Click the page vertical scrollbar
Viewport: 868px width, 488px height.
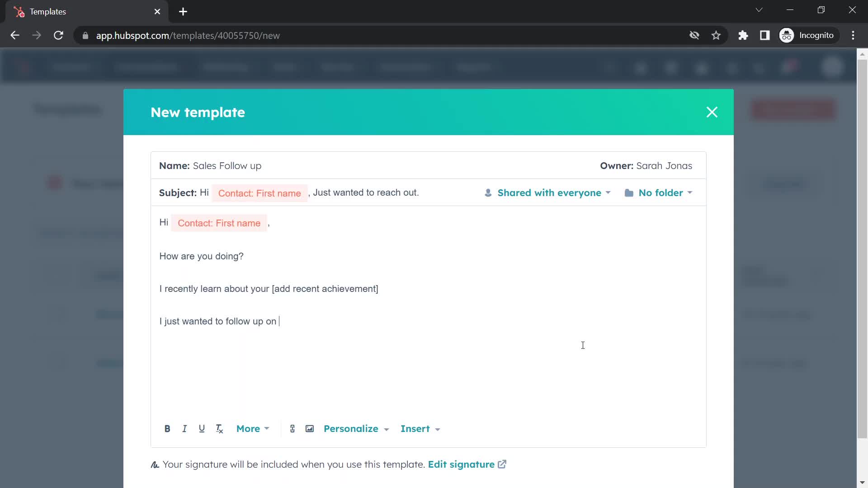862,249
